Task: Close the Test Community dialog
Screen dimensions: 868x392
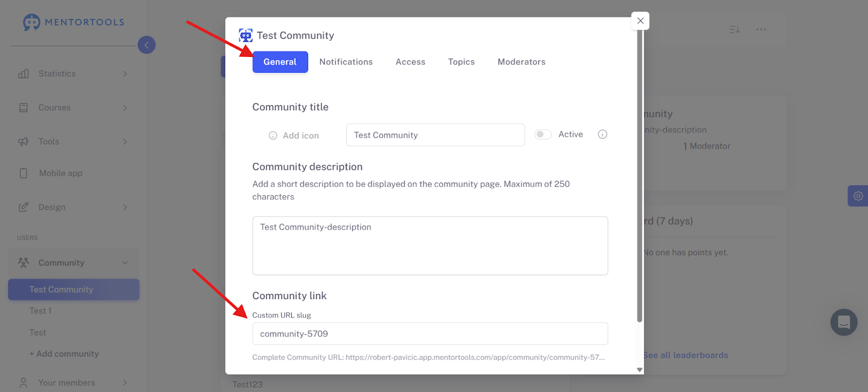Action: point(641,21)
